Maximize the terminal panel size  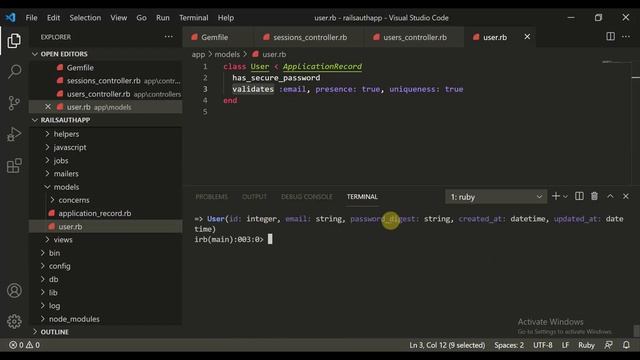[x=610, y=196]
